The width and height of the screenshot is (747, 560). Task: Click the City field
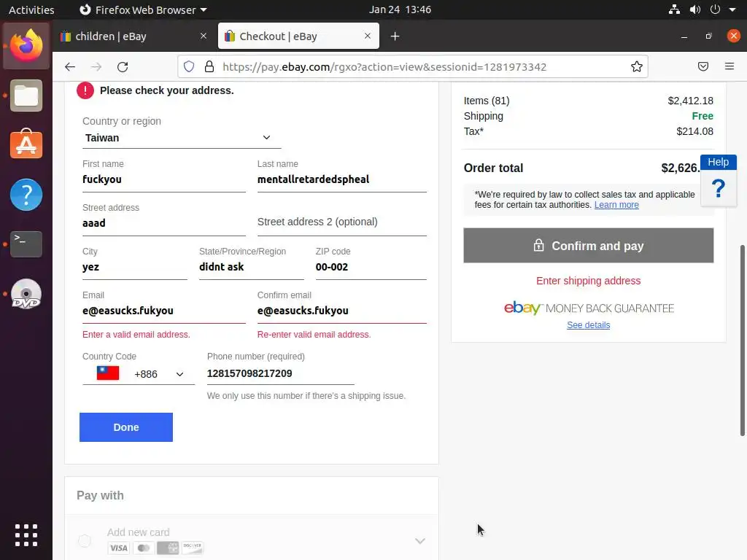tap(135, 267)
